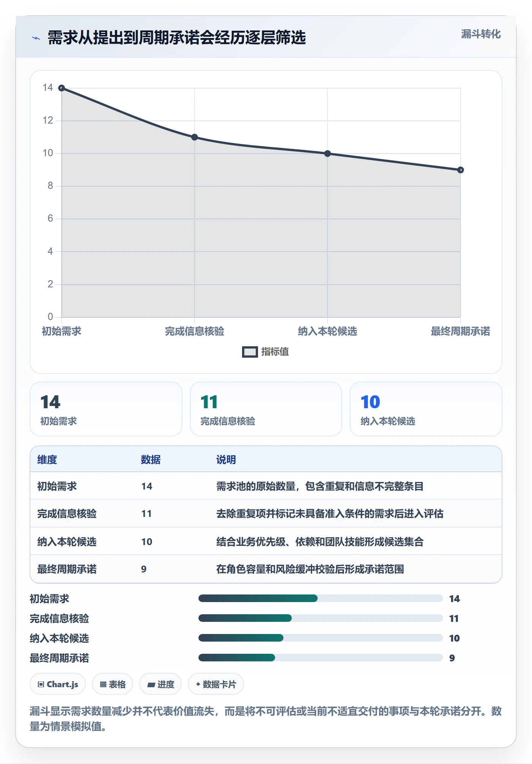Select the 完成信息核验 table row cell
This screenshot has width=532, height=764.
67,514
